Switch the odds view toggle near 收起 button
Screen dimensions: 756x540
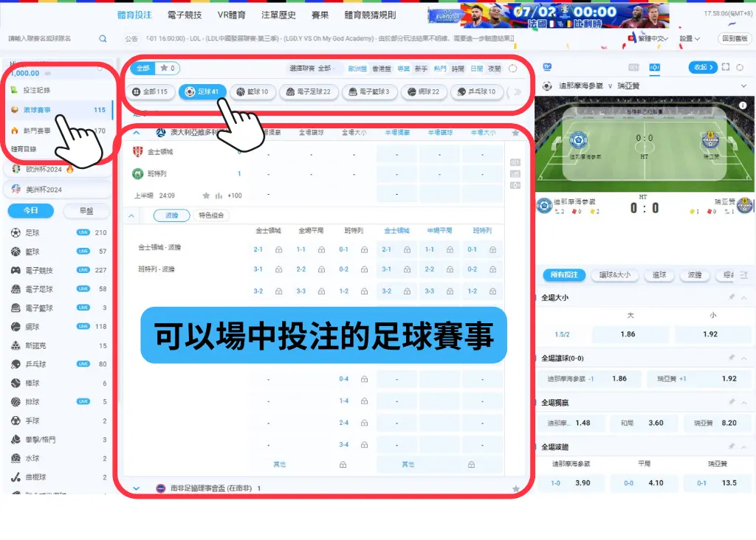(x=654, y=66)
